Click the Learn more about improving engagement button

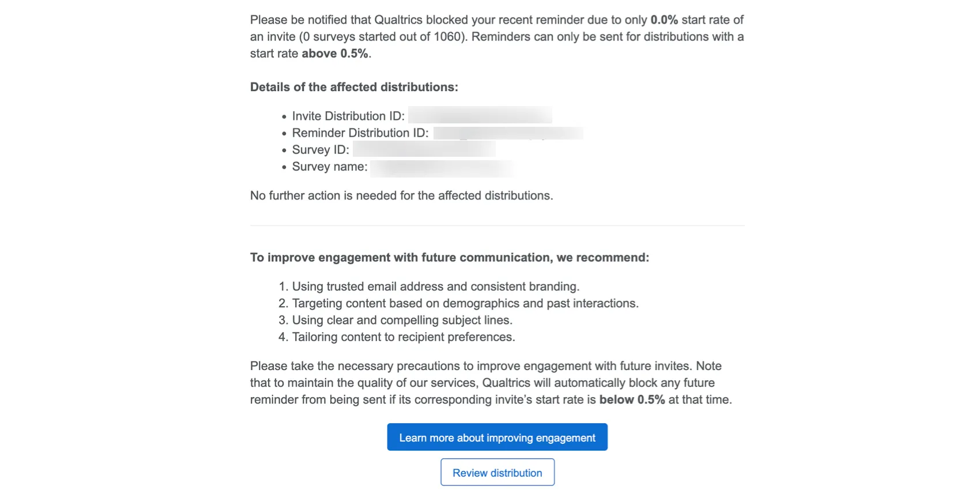click(496, 437)
